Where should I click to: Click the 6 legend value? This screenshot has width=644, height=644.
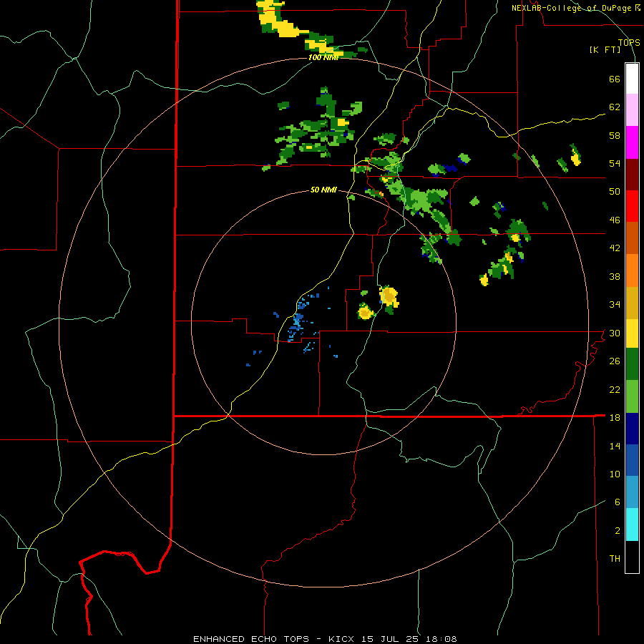[618, 502]
